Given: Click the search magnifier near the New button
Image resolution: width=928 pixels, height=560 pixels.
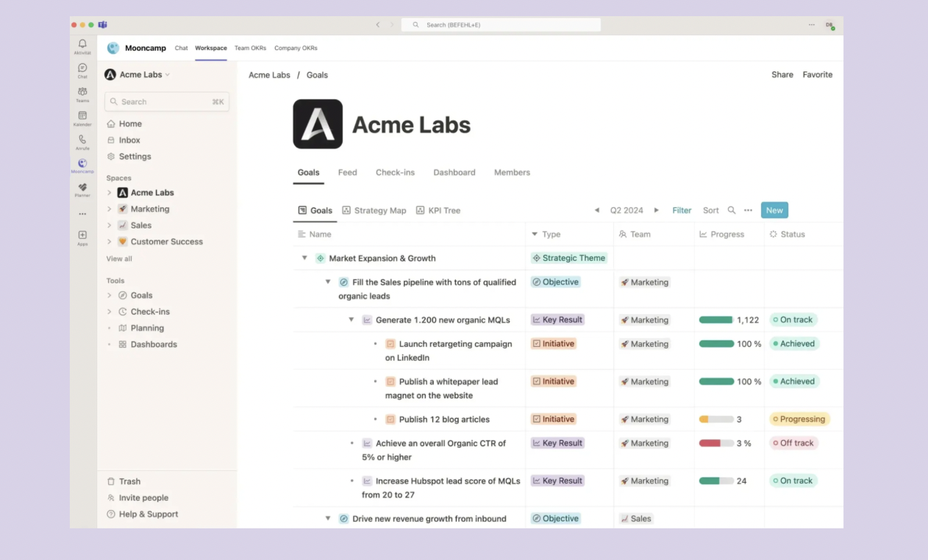Looking at the screenshot, I should [732, 210].
